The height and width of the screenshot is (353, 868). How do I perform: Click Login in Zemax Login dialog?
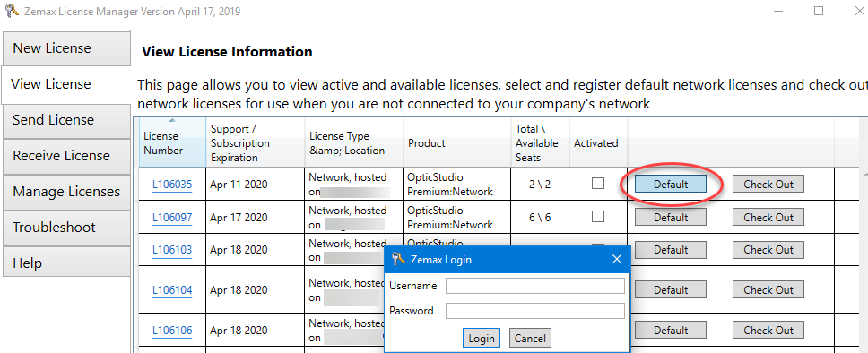tap(481, 338)
